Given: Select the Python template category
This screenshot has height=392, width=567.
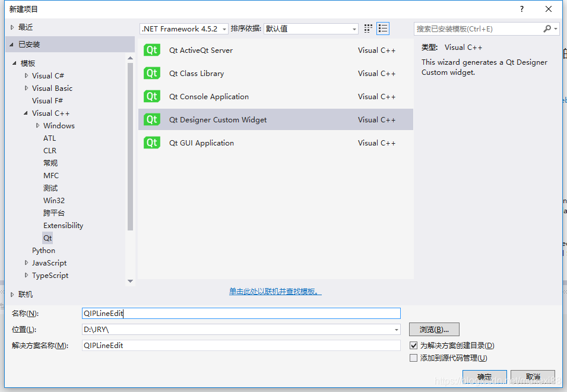Looking at the screenshot, I should click(x=43, y=250).
